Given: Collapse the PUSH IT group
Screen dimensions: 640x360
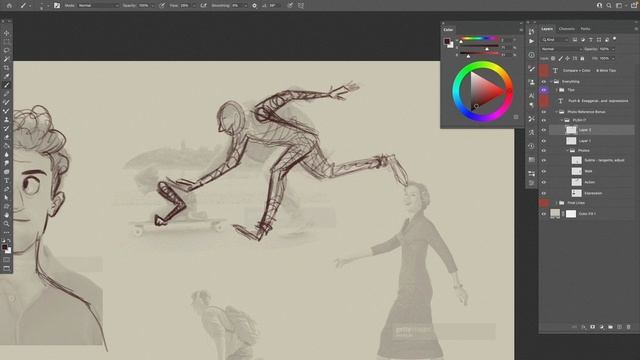Looking at the screenshot, I should (562, 120).
